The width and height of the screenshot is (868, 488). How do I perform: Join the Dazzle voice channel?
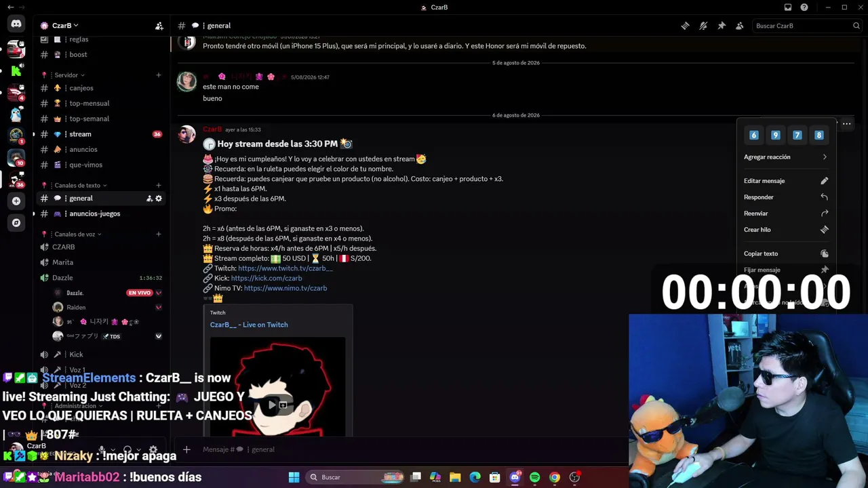click(101, 278)
